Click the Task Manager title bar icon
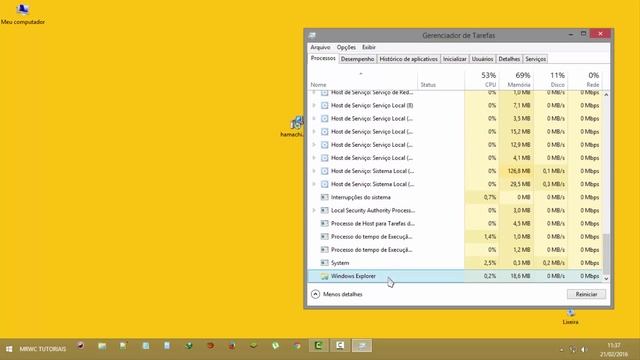Image resolution: width=640 pixels, height=360 pixels. click(x=312, y=36)
